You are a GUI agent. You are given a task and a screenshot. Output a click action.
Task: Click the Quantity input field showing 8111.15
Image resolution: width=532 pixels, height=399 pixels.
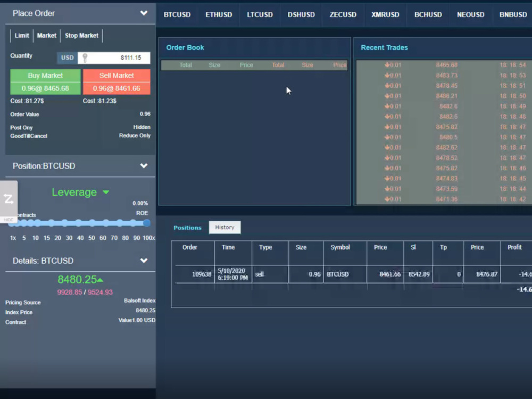114,57
